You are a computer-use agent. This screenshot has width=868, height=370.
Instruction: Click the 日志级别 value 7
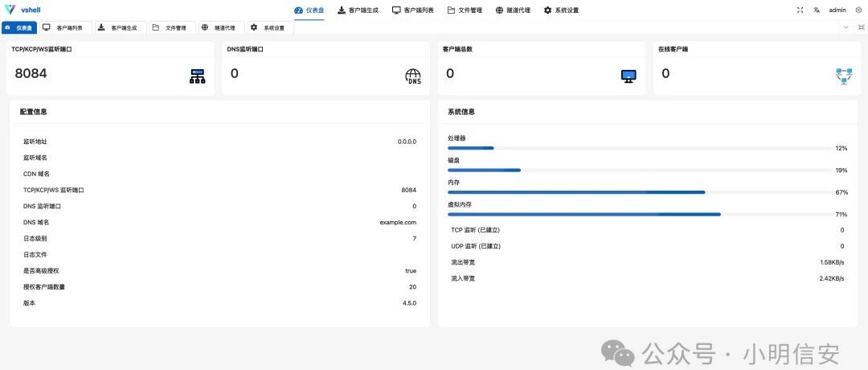(x=415, y=239)
